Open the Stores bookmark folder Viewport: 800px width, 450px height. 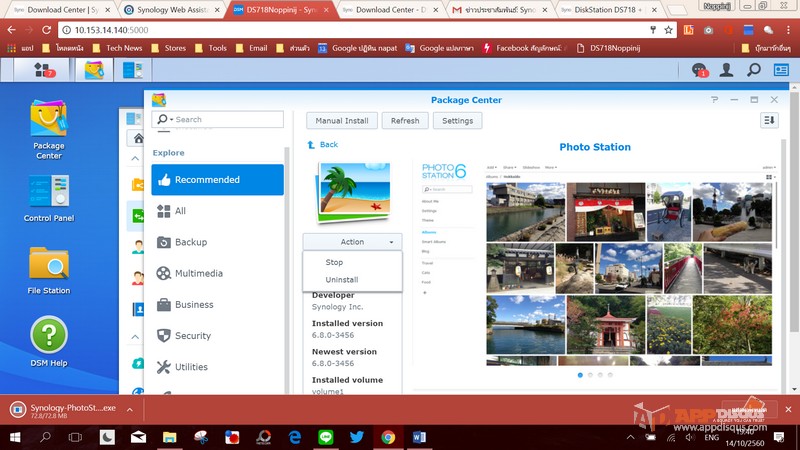[169, 48]
